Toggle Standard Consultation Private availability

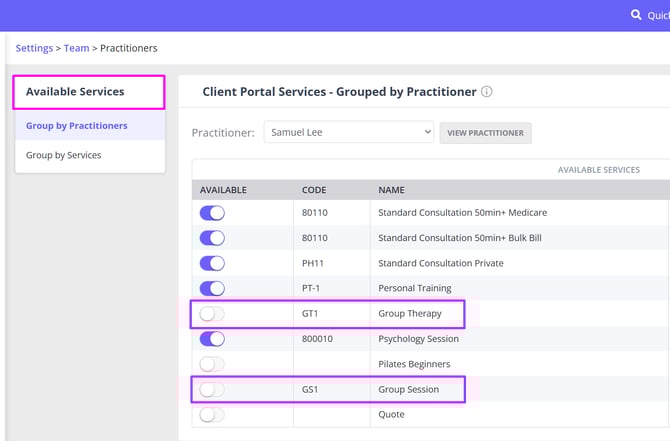(212, 263)
